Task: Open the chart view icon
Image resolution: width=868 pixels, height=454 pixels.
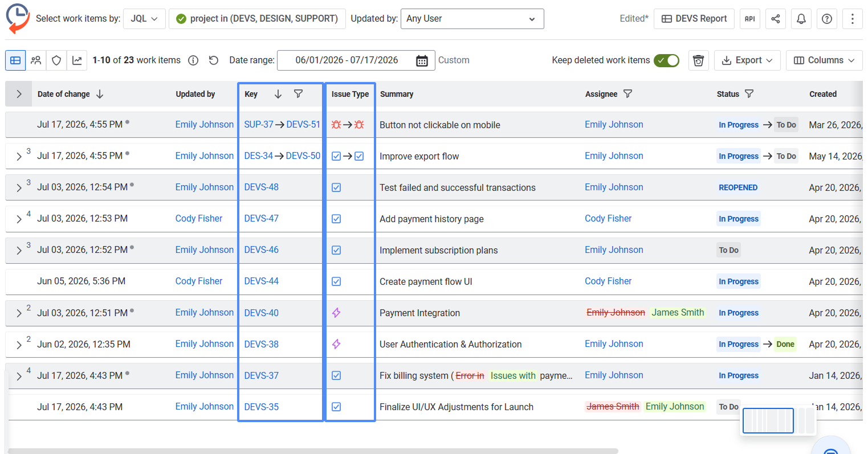Action: tap(77, 60)
